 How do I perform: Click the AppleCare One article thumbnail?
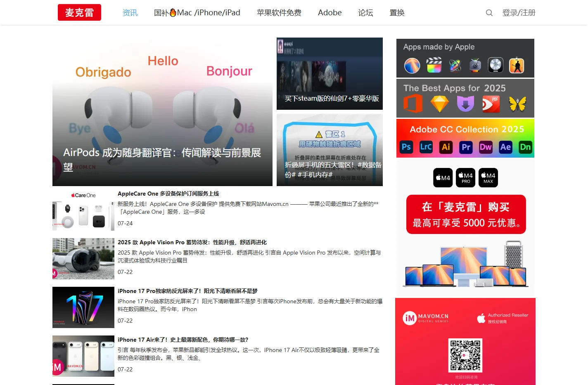tap(83, 210)
